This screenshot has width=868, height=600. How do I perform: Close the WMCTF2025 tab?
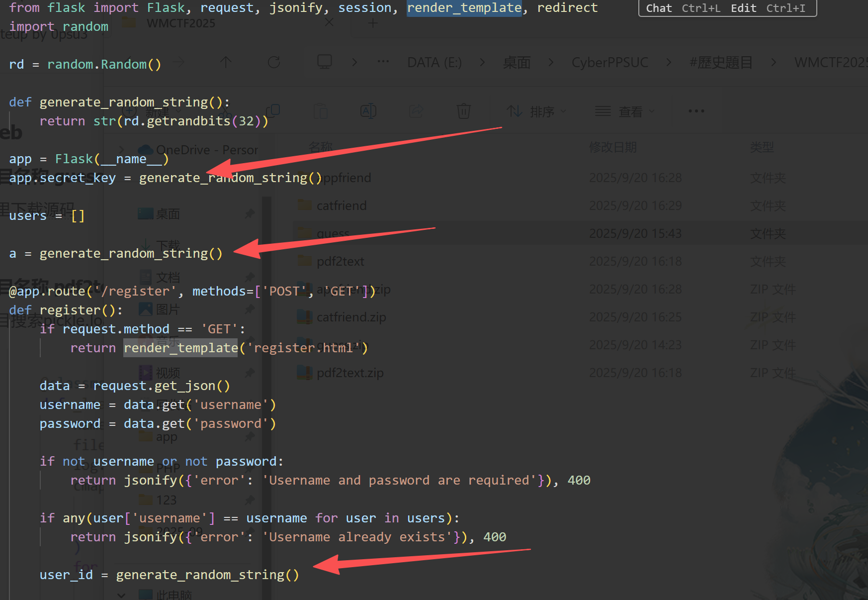tap(329, 23)
